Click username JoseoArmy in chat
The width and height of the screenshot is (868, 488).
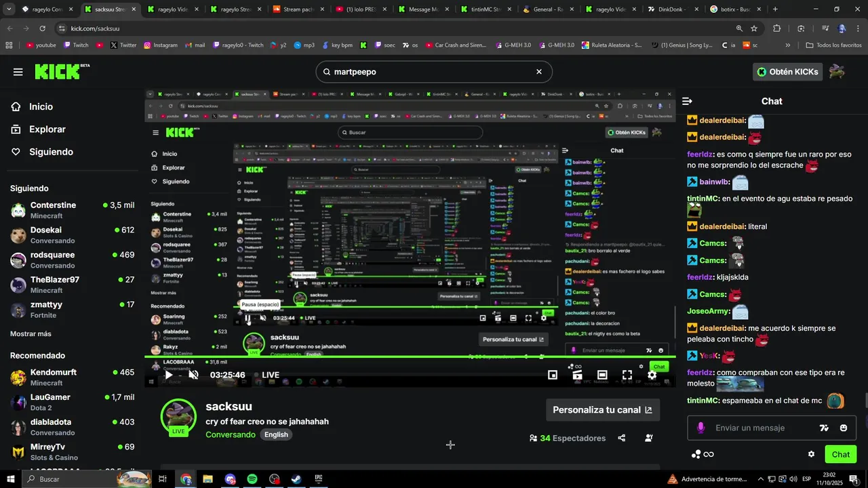point(708,311)
